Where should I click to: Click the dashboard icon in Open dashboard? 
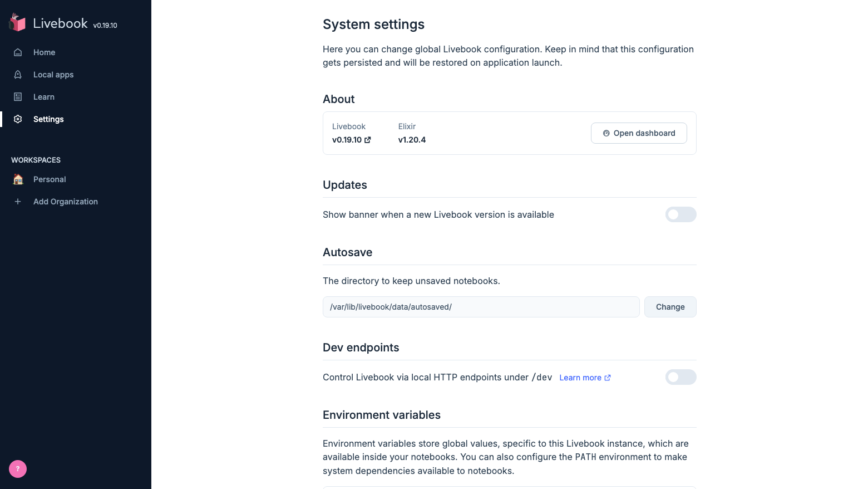click(x=606, y=133)
